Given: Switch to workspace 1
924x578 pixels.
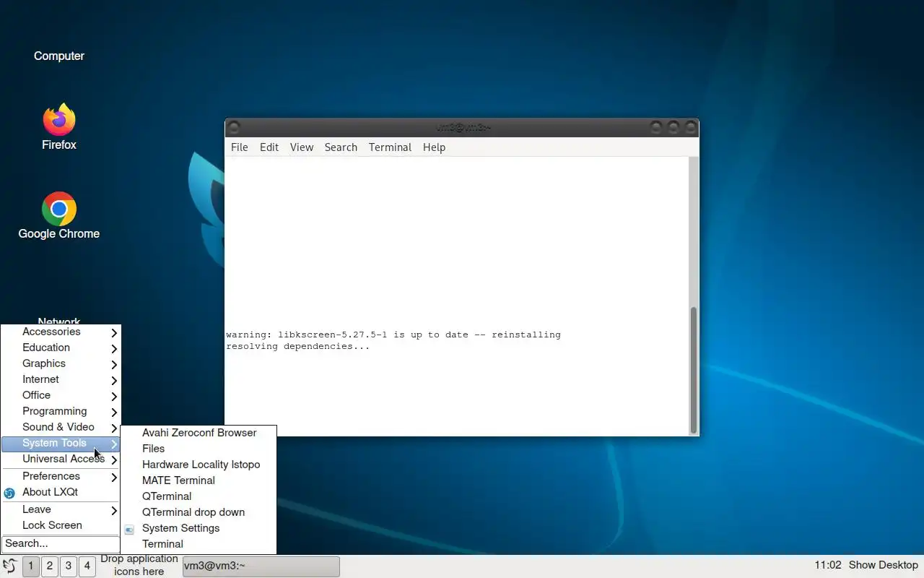Looking at the screenshot, I should click(30, 566).
